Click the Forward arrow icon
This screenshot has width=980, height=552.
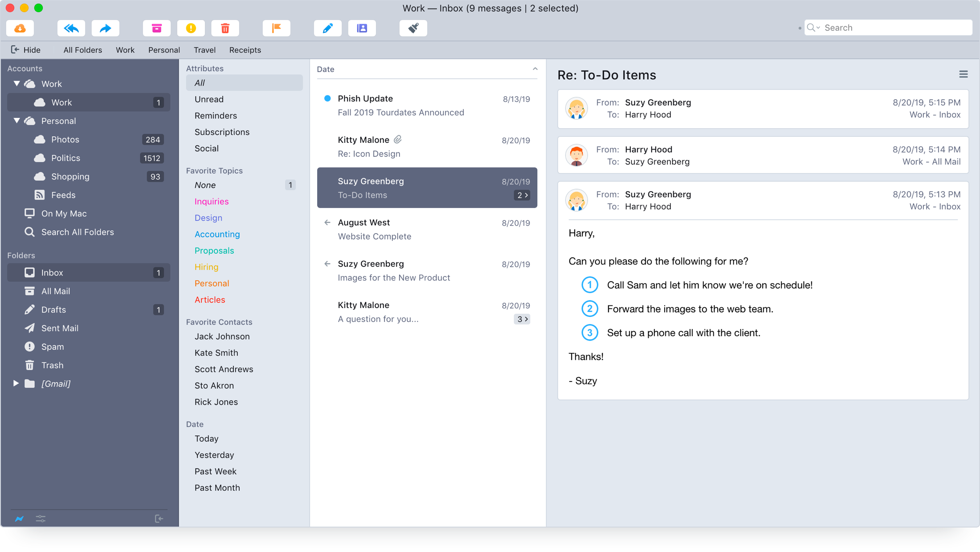click(x=106, y=28)
